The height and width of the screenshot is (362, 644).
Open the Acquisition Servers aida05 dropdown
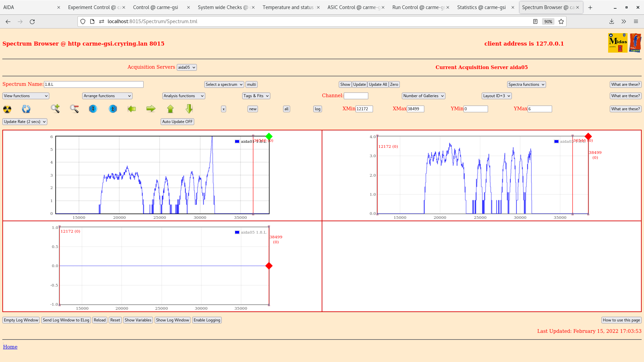187,67
